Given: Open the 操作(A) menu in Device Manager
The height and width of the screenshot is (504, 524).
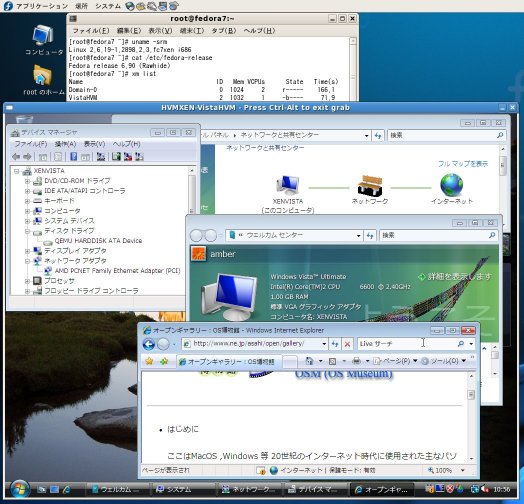Looking at the screenshot, I should point(65,144).
